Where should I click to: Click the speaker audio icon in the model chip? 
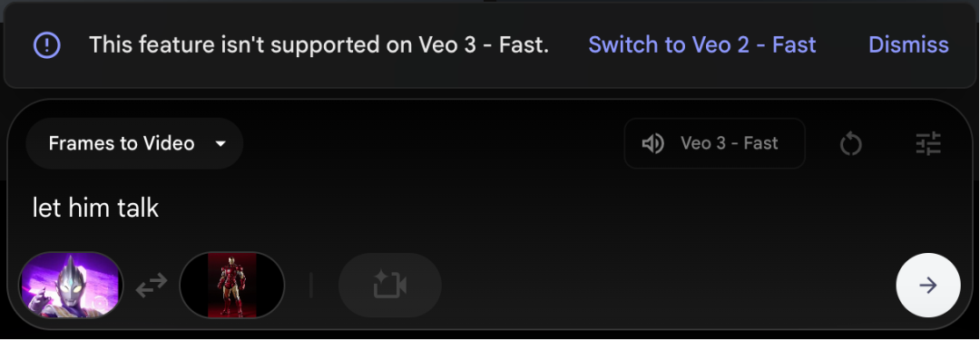coord(652,144)
